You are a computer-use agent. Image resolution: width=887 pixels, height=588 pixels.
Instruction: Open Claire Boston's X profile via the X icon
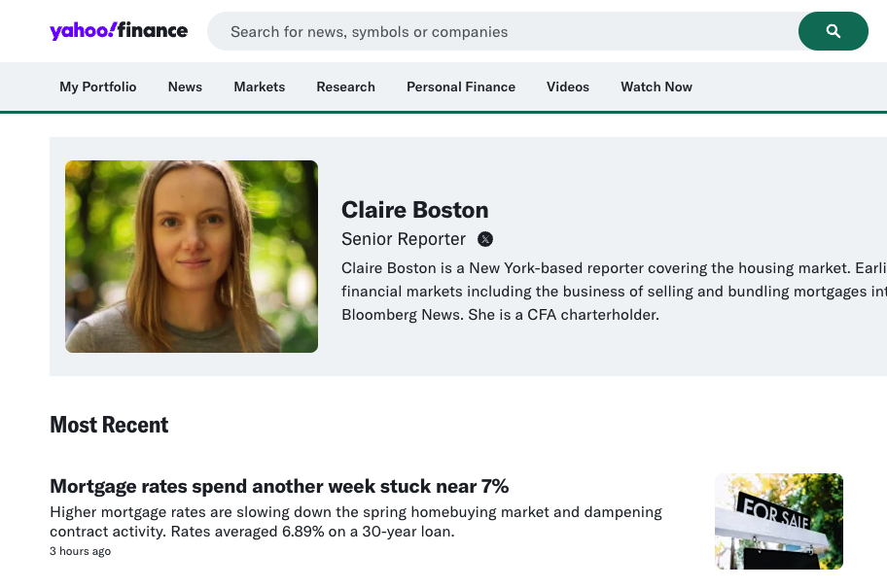pyautogui.click(x=484, y=238)
